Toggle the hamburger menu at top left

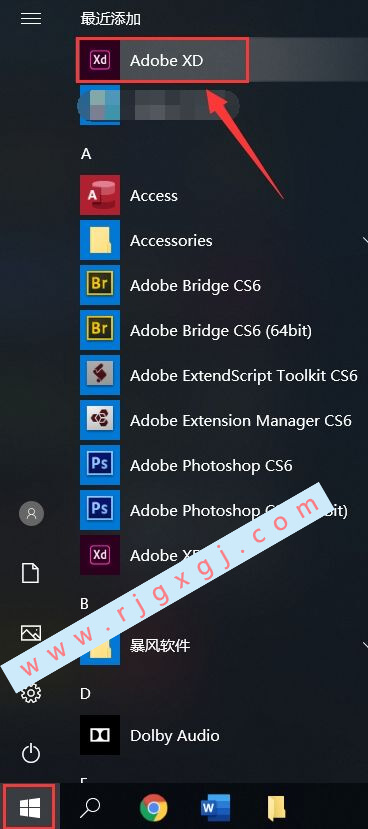click(31, 19)
